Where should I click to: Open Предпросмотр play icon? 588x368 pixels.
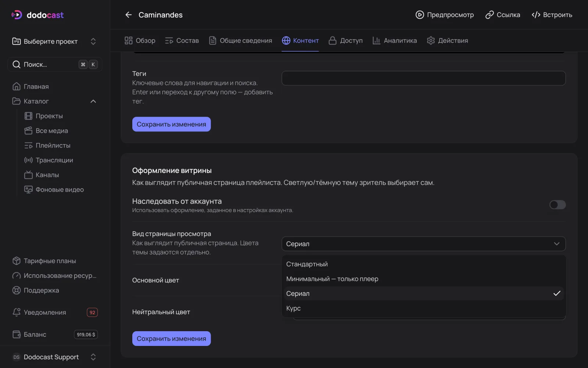tap(419, 15)
